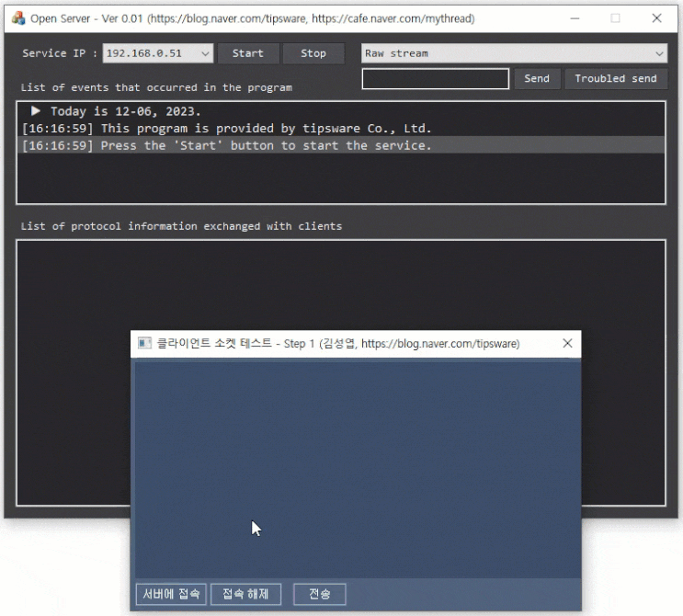
Task: Click the client socket test window icon
Action: [x=144, y=343]
